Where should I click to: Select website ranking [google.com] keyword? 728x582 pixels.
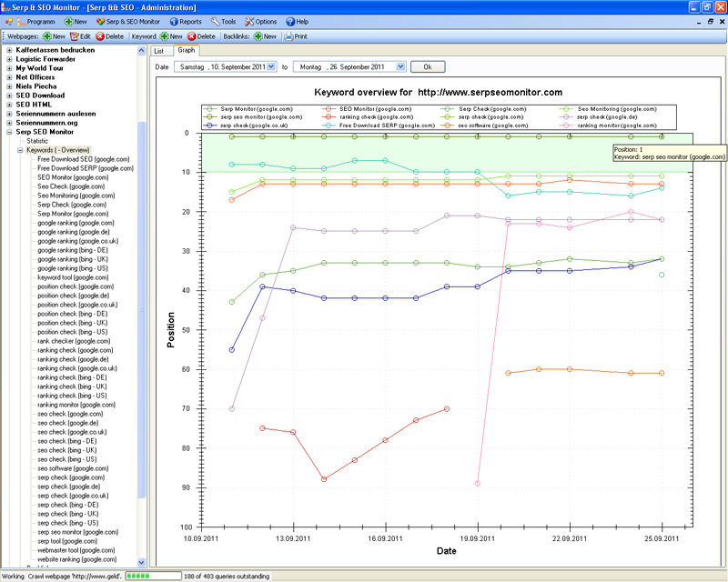pyautogui.click(x=77, y=559)
